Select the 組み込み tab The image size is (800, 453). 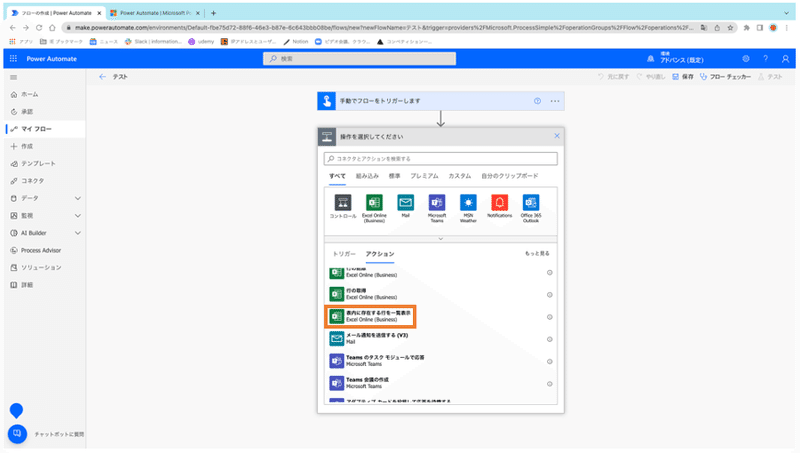(x=367, y=176)
